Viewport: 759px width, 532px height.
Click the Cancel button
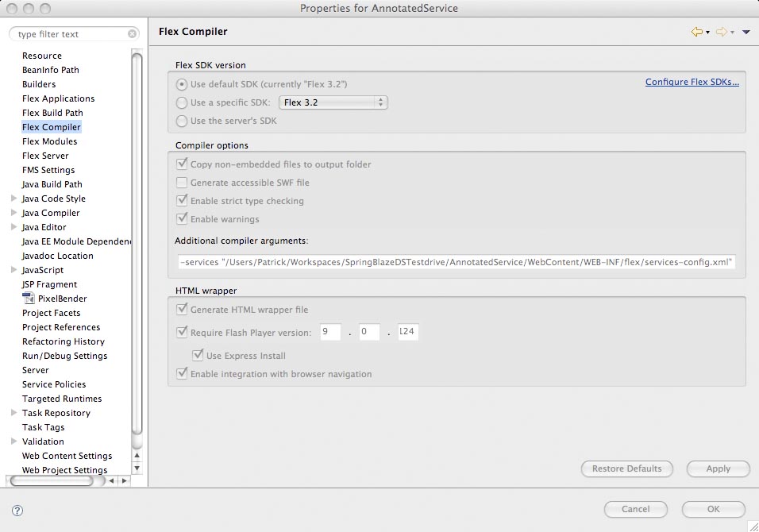click(636, 509)
